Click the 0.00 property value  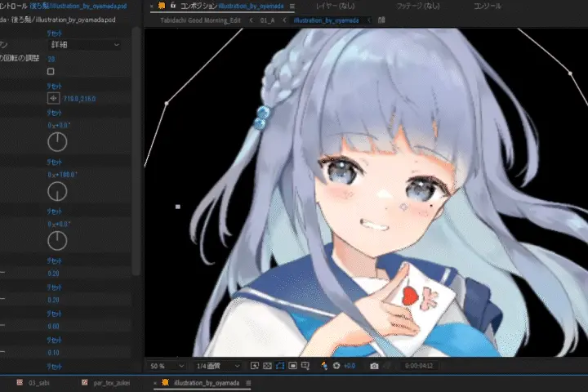tap(53, 327)
